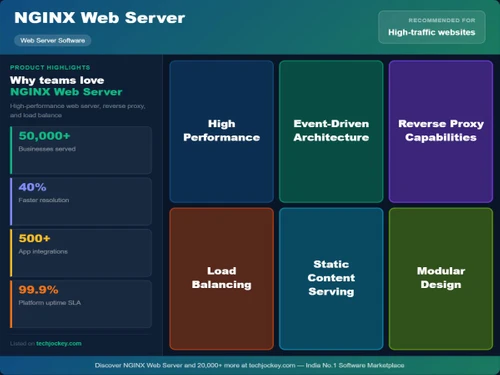Click the 40% Faster resolution stat
Image resolution: width=500 pixels, height=375 pixels.
81,201
